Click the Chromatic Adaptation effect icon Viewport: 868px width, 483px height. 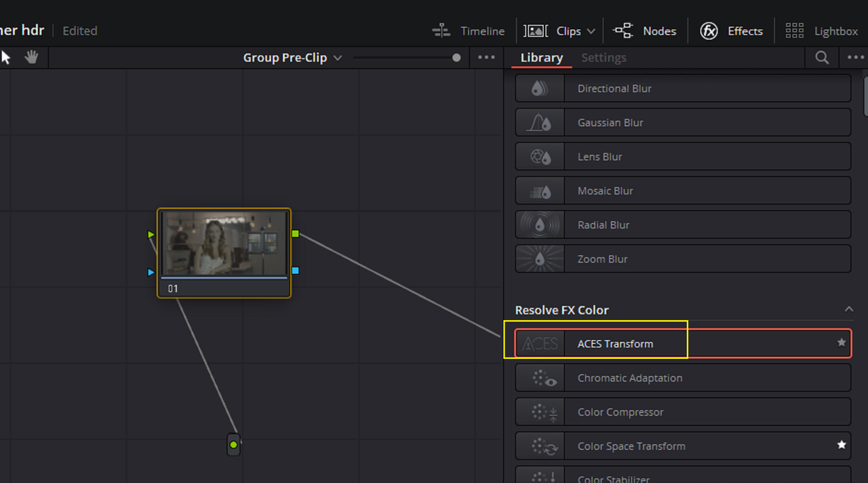[540, 378]
